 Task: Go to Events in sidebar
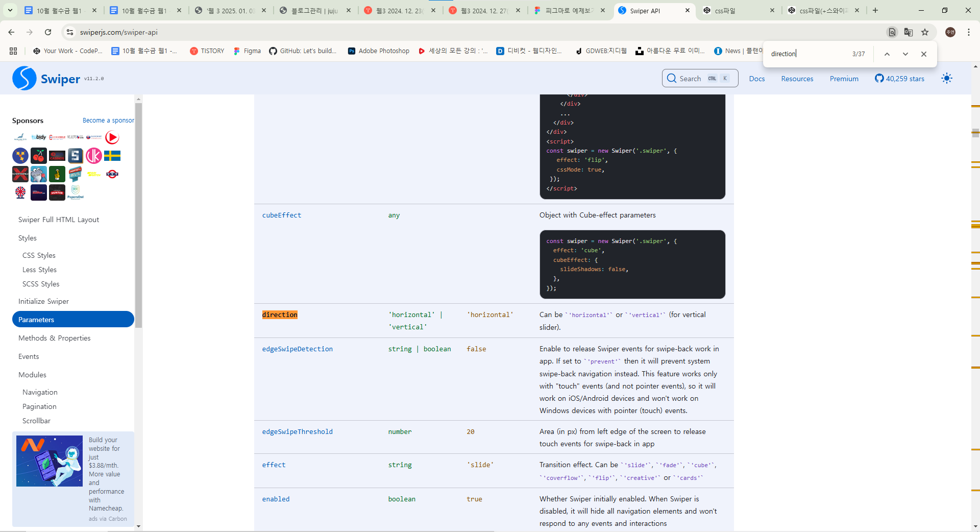[29, 356]
